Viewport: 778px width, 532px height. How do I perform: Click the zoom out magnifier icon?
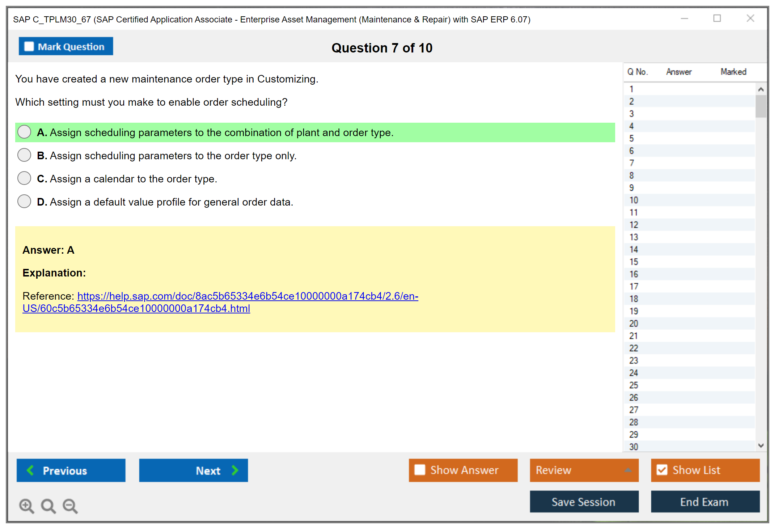70,506
